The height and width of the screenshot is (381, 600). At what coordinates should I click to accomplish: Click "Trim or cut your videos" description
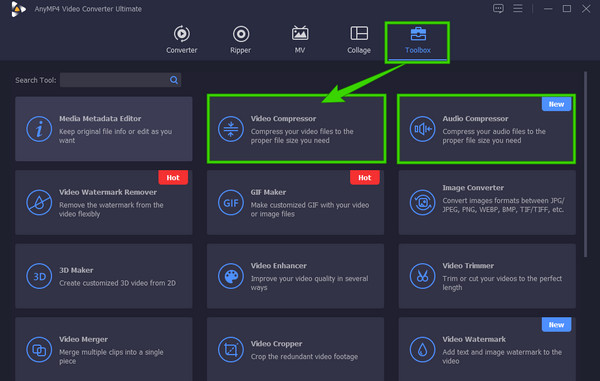pyautogui.click(x=502, y=283)
